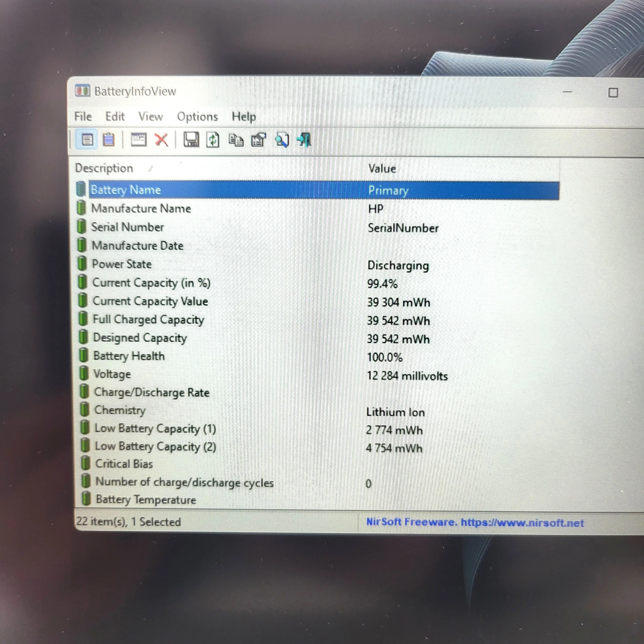The image size is (644, 644).
Task: Switch to Battery Information view icon
Action: (87, 140)
